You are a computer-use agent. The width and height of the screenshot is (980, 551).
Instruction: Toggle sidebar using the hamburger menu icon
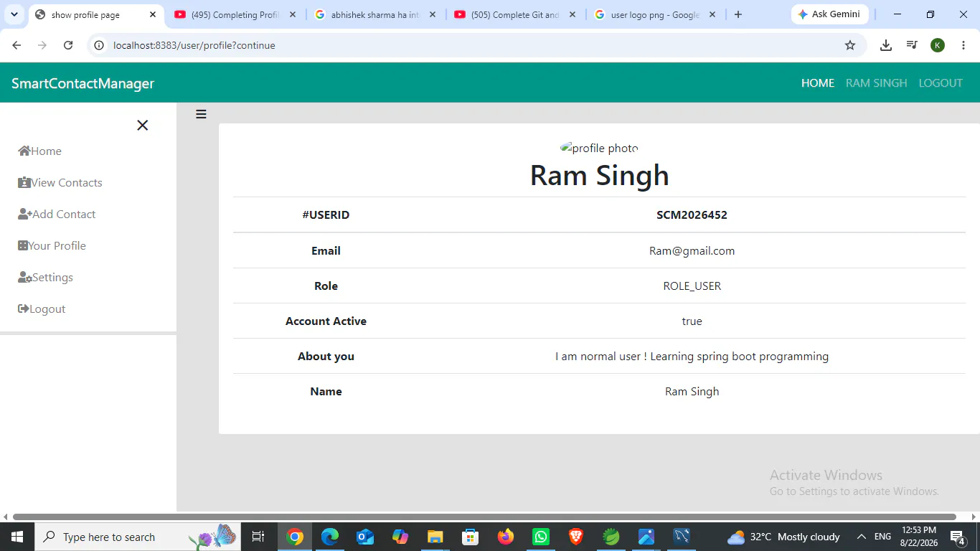(201, 114)
